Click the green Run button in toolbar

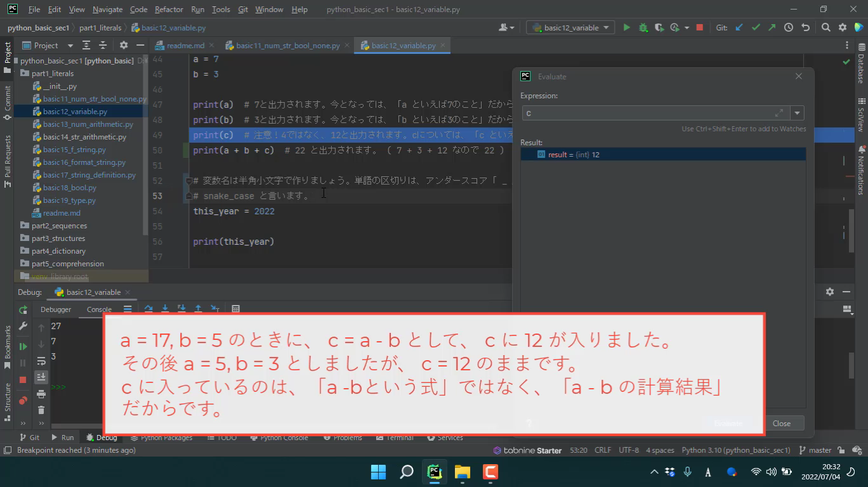point(626,28)
